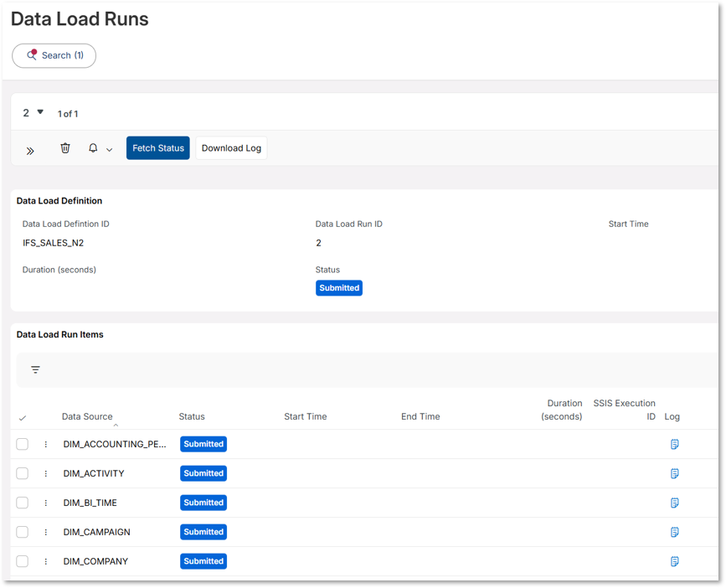View log icon for DIM_ACCOUNTING_PE... row
This screenshot has height=588, width=726.
(675, 445)
